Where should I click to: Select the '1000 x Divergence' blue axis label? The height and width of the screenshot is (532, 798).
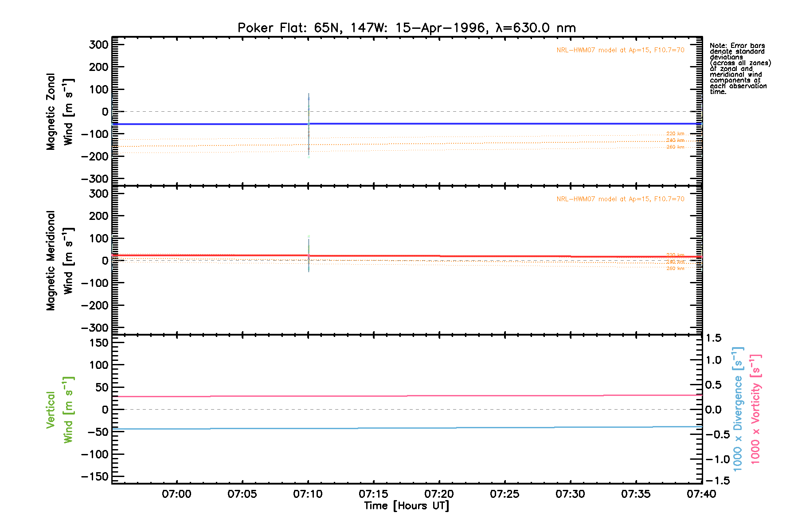tap(737, 410)
